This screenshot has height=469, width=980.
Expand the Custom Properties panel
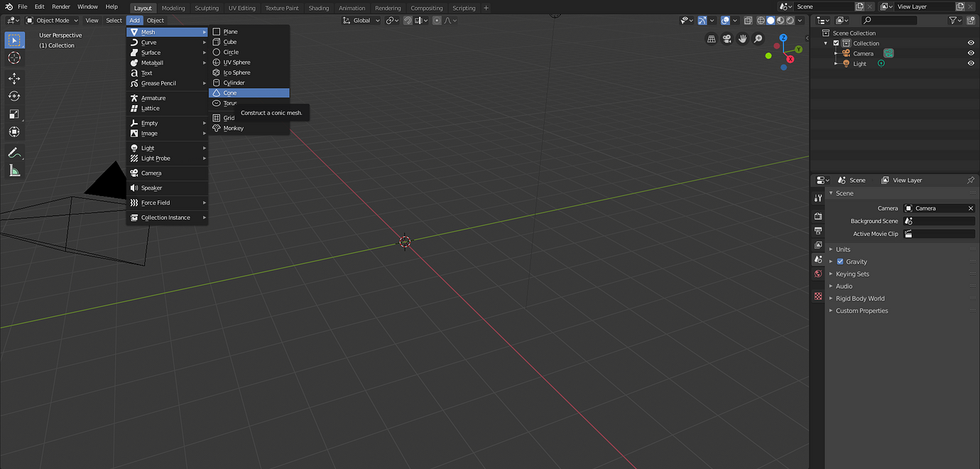point(861,311)
